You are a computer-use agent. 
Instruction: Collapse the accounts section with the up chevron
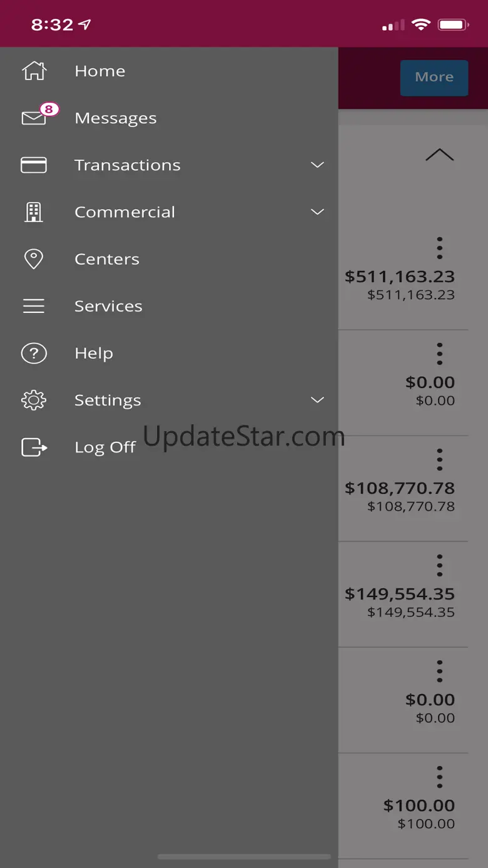point(439,155)
